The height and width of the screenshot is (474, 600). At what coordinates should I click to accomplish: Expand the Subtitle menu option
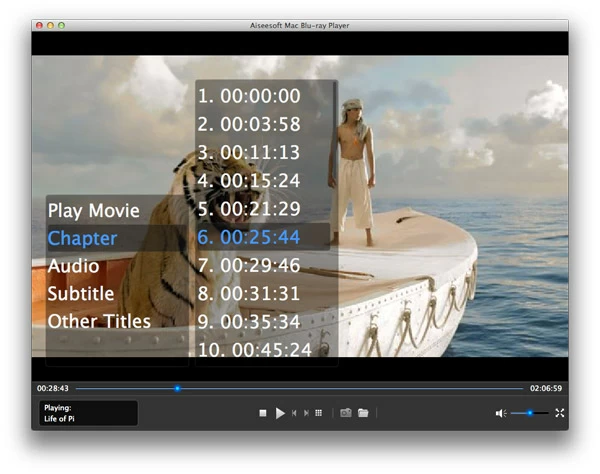(x=81, y=294)
